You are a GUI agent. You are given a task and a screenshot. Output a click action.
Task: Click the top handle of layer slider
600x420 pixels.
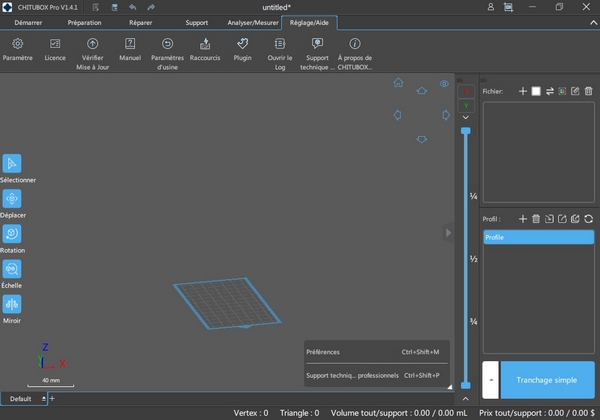coord(466,131)
